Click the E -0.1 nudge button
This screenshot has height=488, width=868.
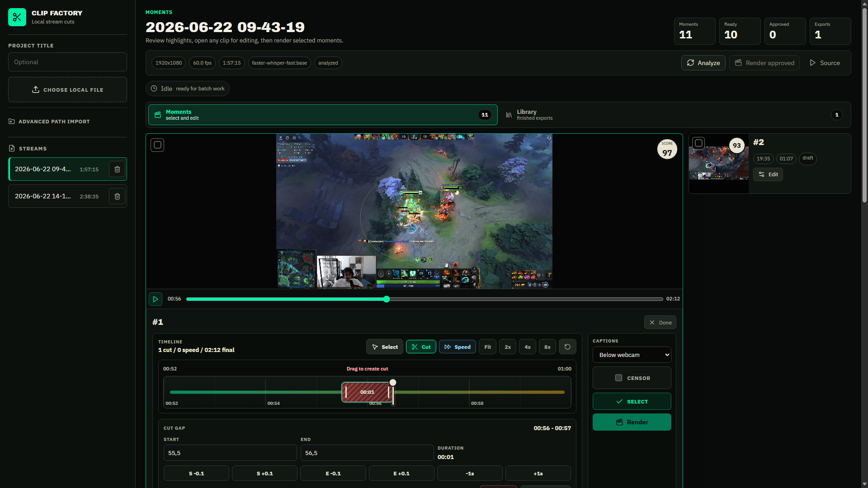pos(333,474)
